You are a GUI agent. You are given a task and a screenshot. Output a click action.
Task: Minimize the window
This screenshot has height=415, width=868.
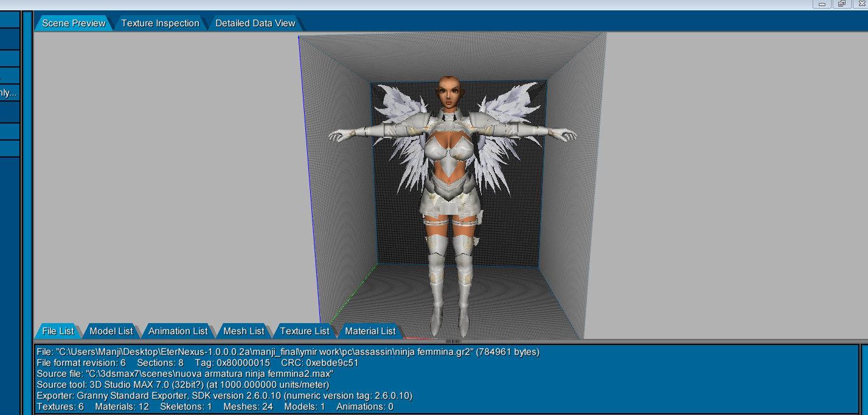(822, 4)
